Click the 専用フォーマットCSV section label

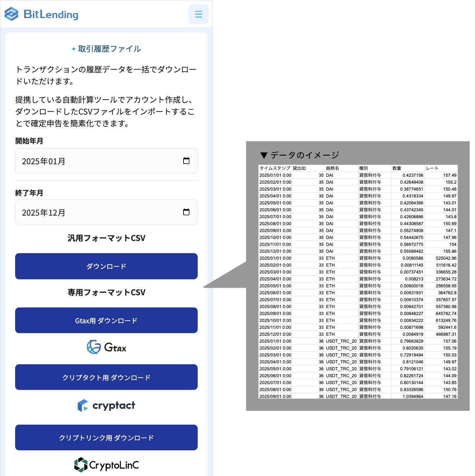click(x=106, y=292)
